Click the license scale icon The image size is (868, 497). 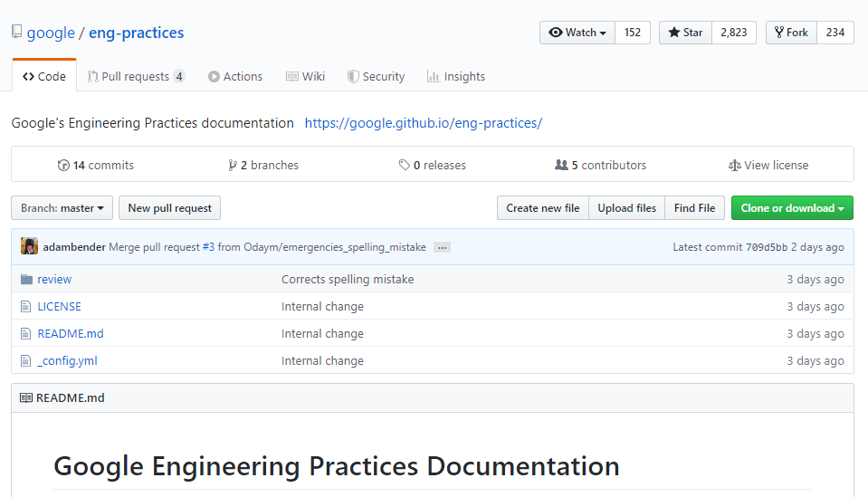[x=734, y=166]
